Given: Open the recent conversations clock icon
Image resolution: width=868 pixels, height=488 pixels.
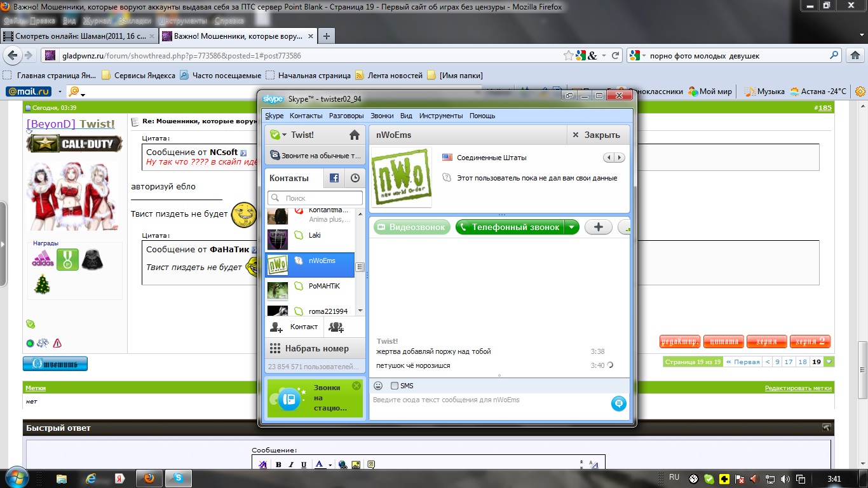Looking at the screenshot, I should (355, 179).
